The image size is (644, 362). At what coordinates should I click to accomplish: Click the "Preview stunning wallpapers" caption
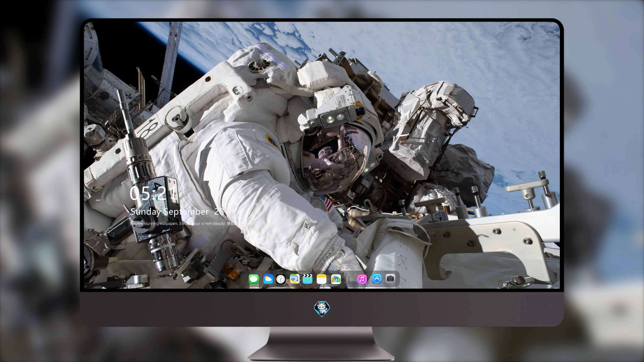click(195, 223)
